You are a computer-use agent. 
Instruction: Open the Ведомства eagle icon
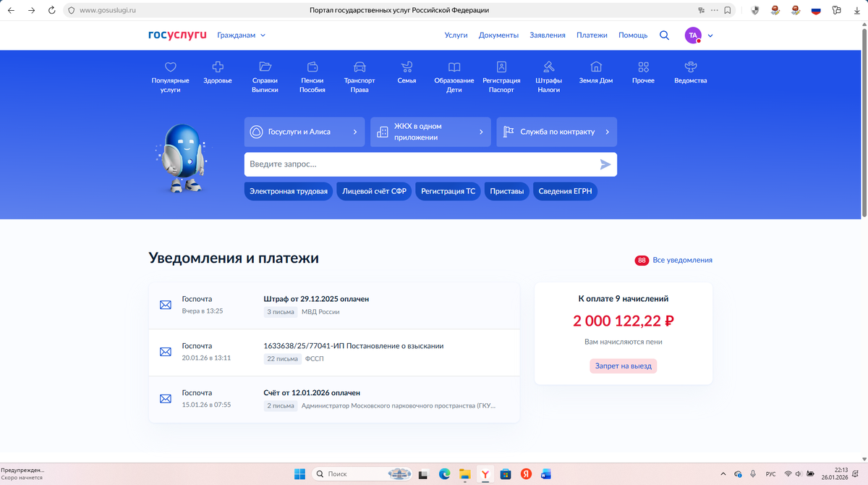[691, 67]
